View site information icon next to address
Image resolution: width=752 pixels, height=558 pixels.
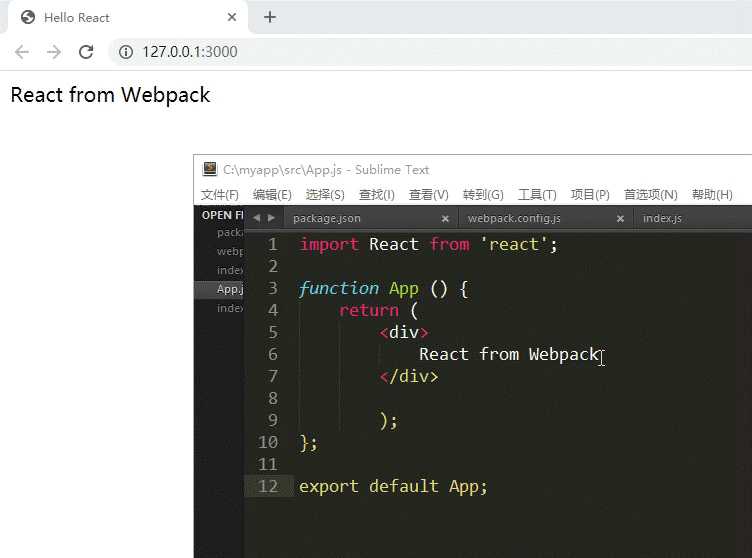tap(126, 52)
